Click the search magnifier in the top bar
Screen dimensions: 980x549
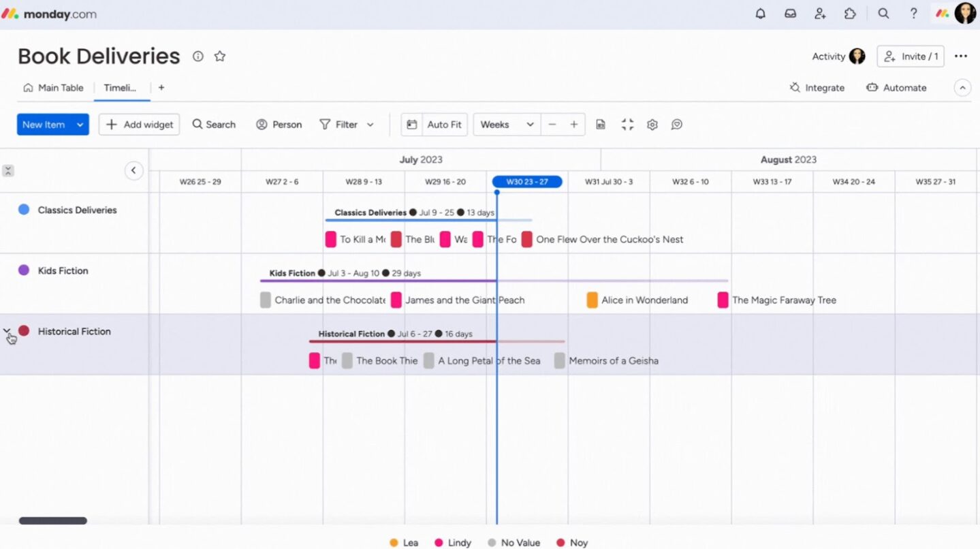[x=883, y=13]
